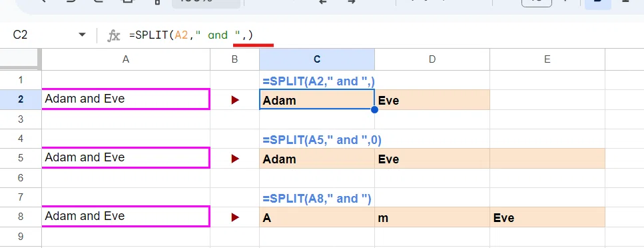Screen dimensions: 644x248
Task: Click the fx function icon
Action: (x=113, y=36)
